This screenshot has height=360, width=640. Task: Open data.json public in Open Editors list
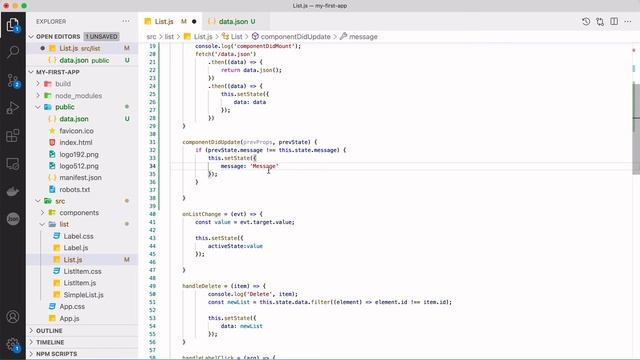(82, 60)
